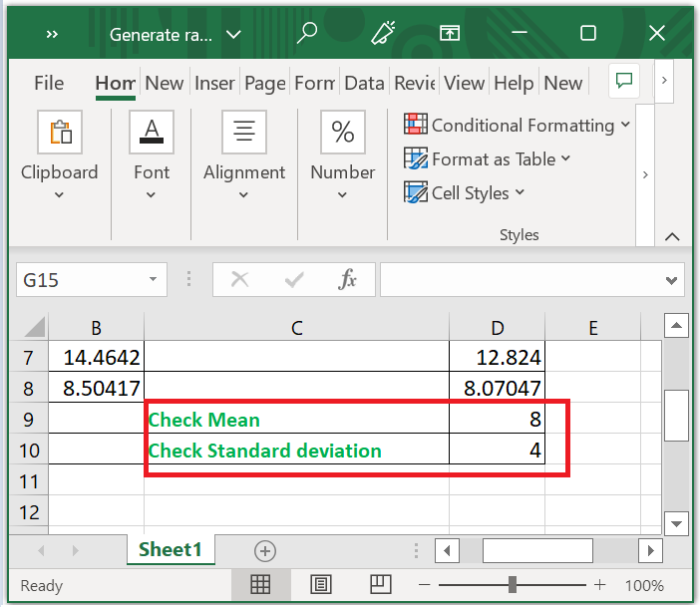Expand the hidden Quick Access Toolbar chevrons
This screenshot has width=700, height=607.
52,34
